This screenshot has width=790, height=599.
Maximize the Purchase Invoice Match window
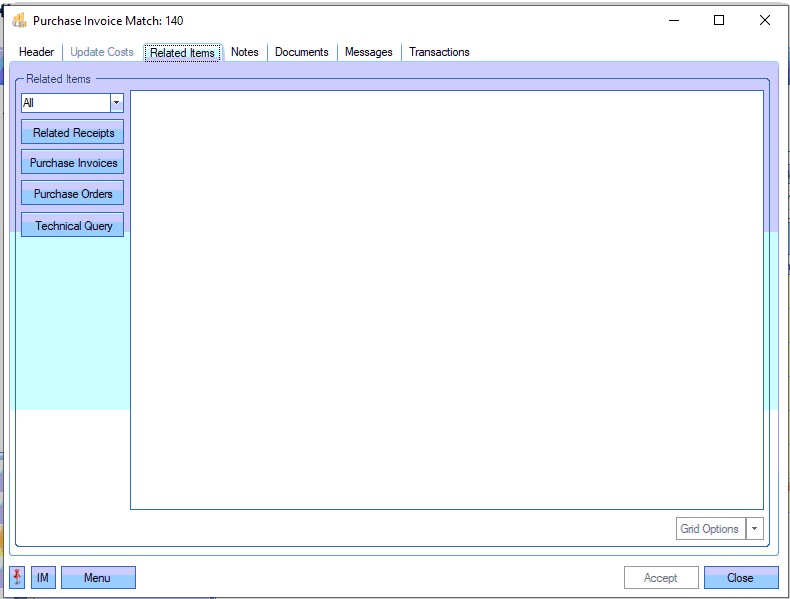(719, 20)
